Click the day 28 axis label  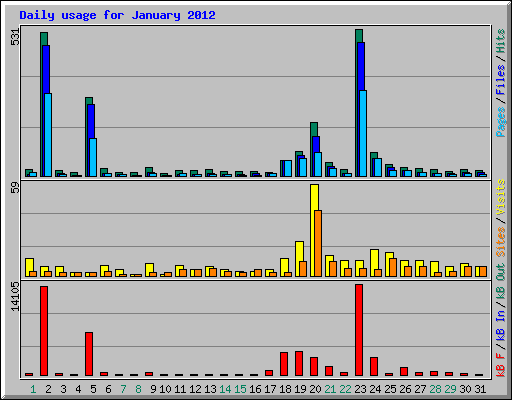[435, 389]
